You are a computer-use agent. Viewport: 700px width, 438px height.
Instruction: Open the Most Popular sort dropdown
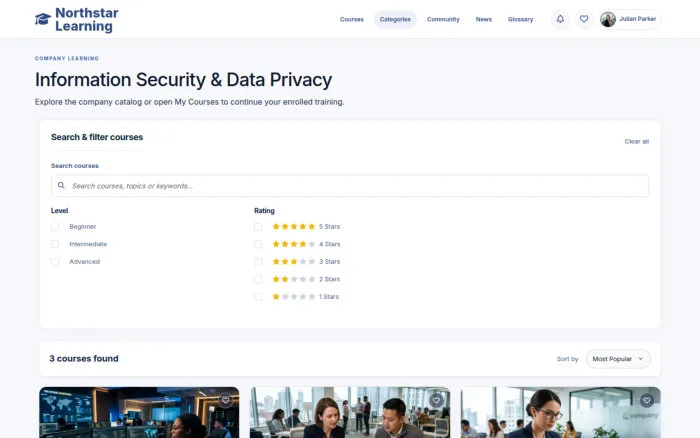(x=618, y=359)
